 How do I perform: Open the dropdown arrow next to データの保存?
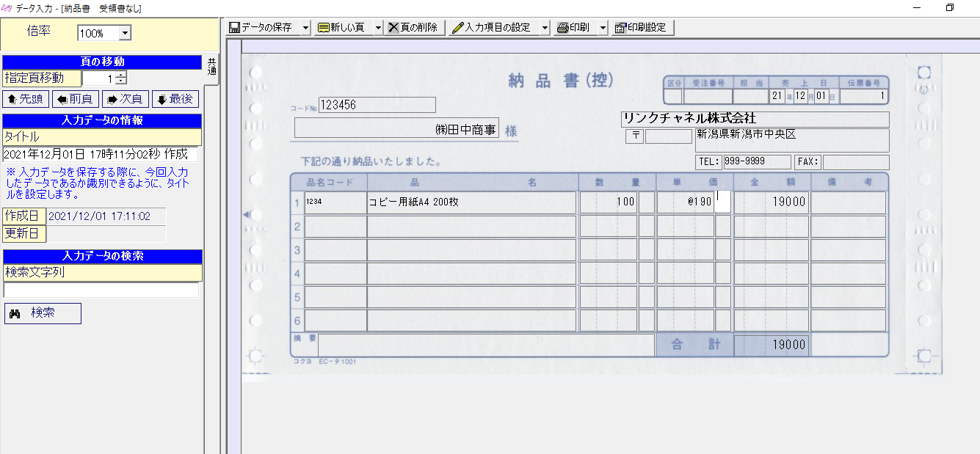(306, 27)
